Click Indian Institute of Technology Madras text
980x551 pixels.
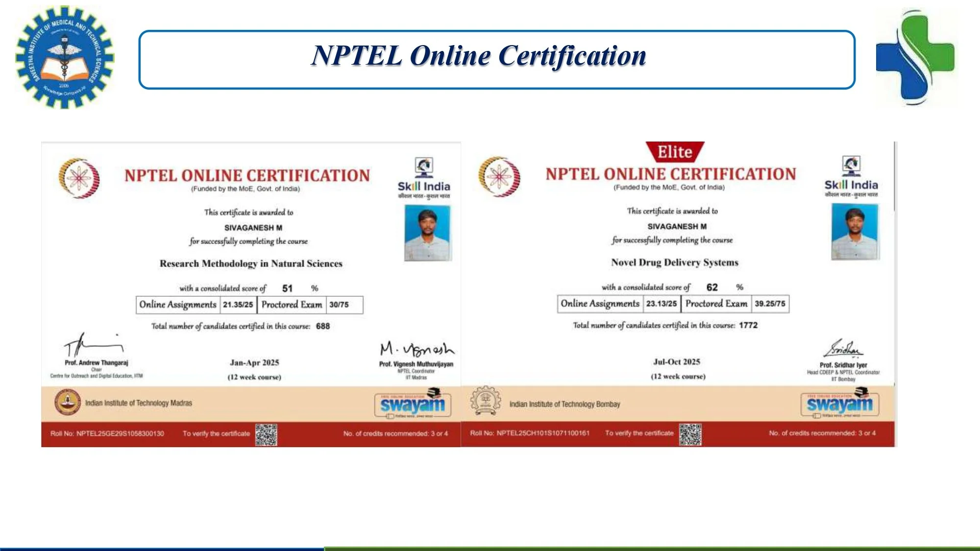coord(139,403)
